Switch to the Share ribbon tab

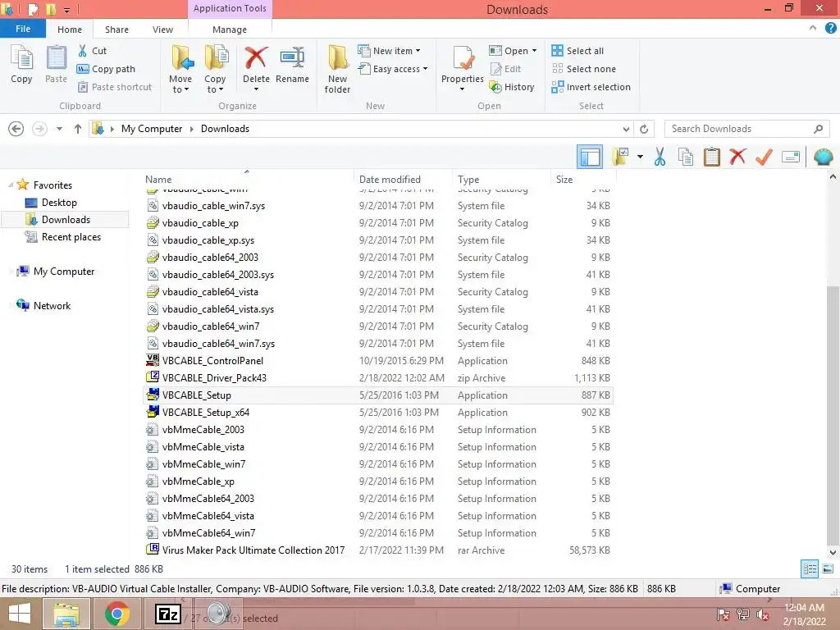tap(116, 30)
